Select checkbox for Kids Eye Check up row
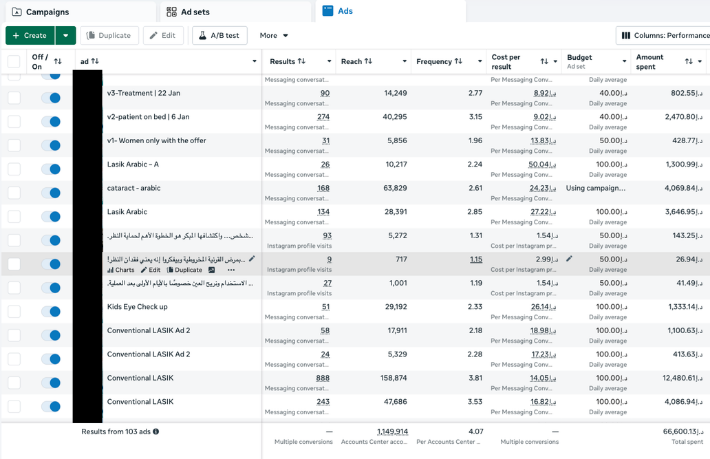710x459 pixels. click(x=14, y=311)
